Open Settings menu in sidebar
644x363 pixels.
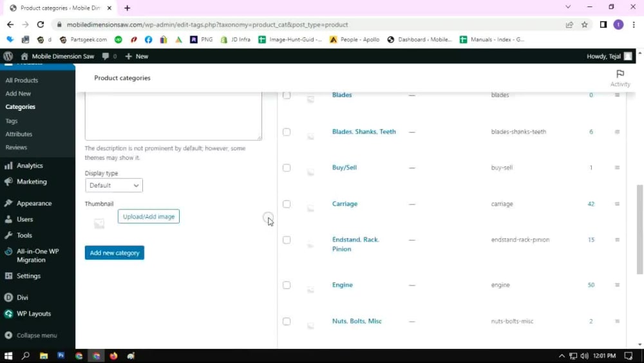pyautogui.click(x=28, y=276)
